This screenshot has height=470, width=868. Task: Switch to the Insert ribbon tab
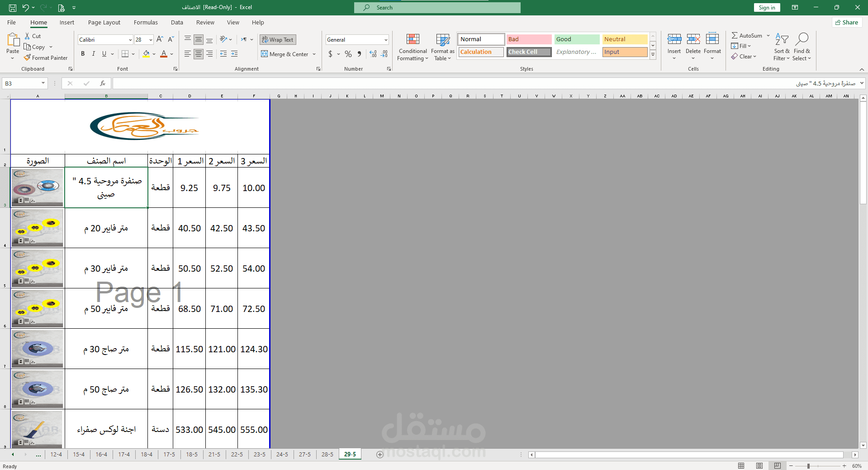(67, 22)
